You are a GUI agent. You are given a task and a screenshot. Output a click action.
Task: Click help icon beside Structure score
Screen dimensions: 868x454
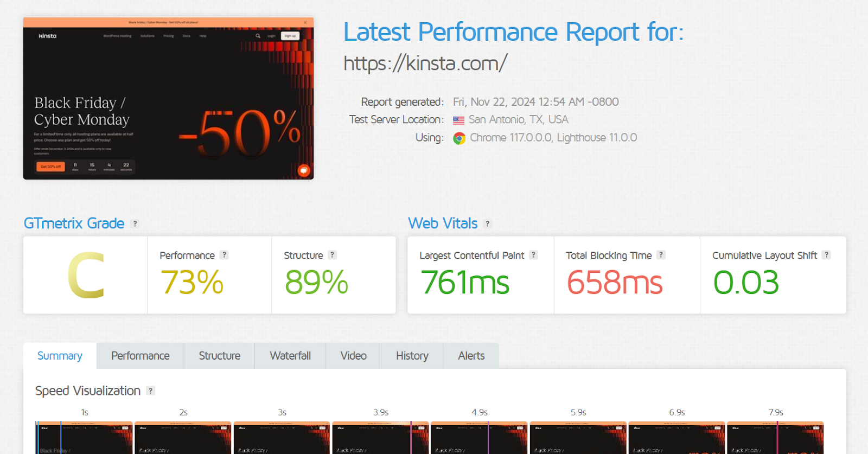[333, 255]
